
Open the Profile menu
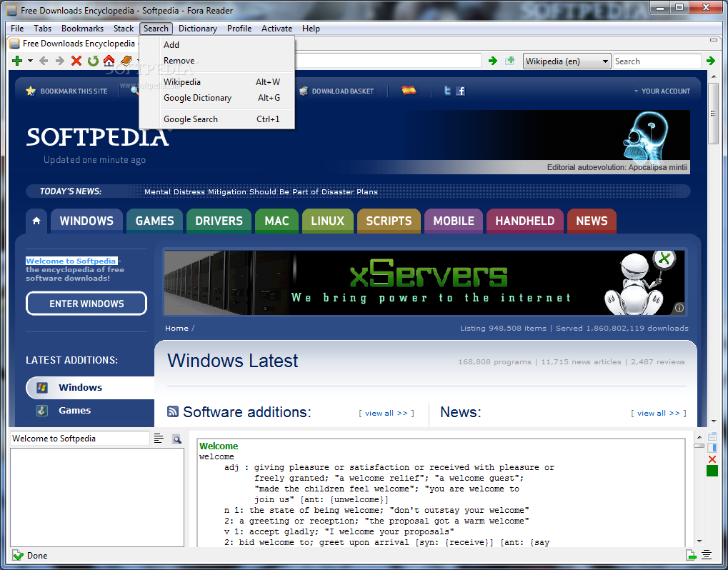239,29
